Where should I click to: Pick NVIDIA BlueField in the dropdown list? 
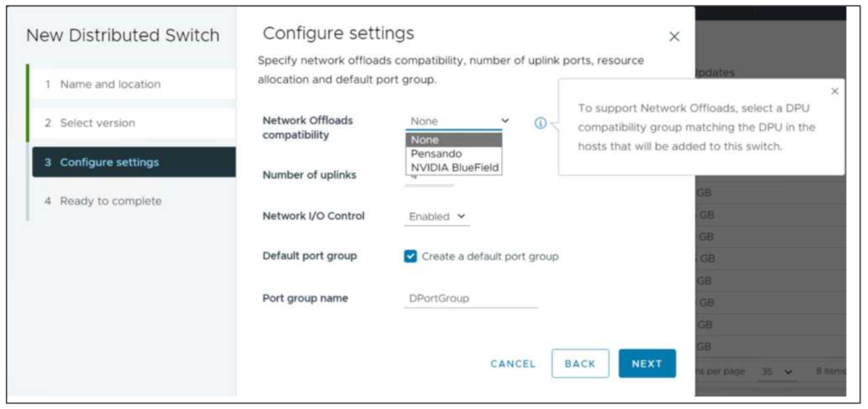[454, 168]
